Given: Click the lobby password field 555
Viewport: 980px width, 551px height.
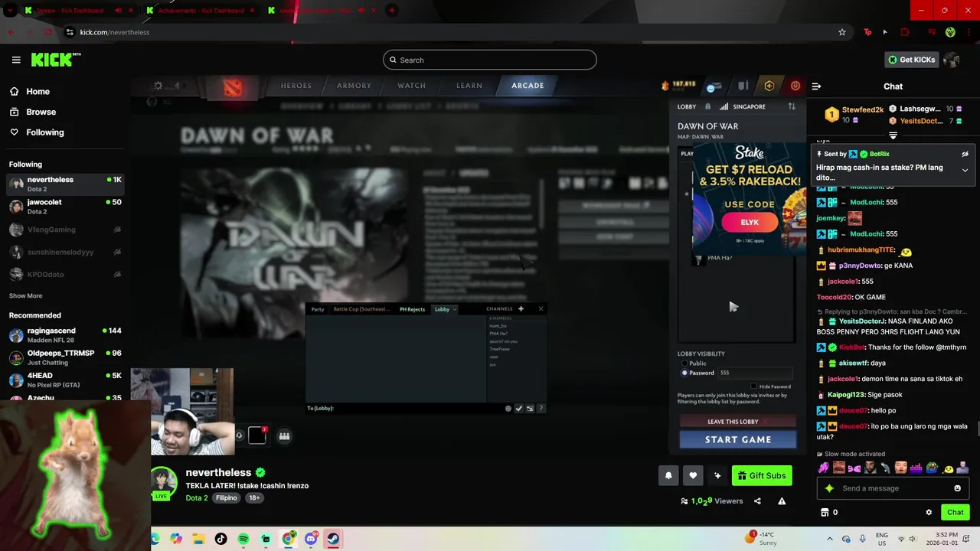Looking at the screenshot, I should coord(754,373).
